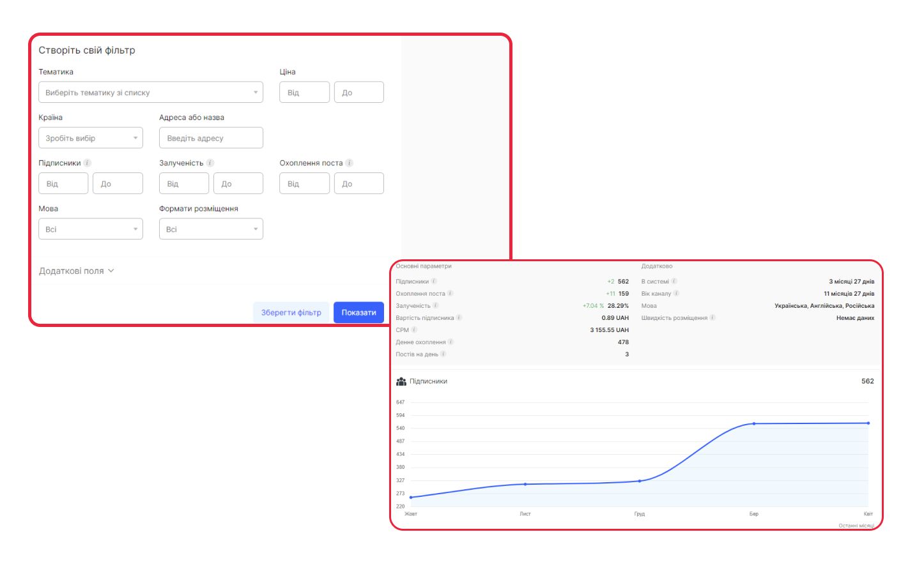
Task: Click the Охоплення поста 'Від' field
Action: (304, 183)
